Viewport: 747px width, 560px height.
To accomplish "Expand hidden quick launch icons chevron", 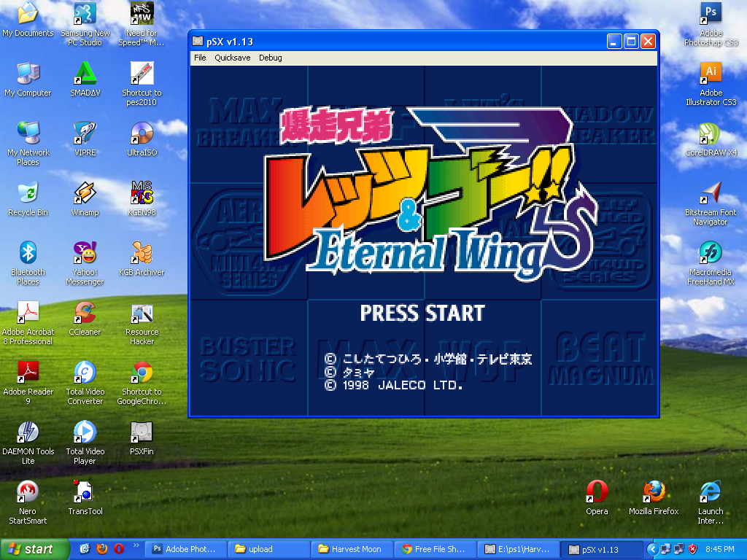I will pos(136,545).
